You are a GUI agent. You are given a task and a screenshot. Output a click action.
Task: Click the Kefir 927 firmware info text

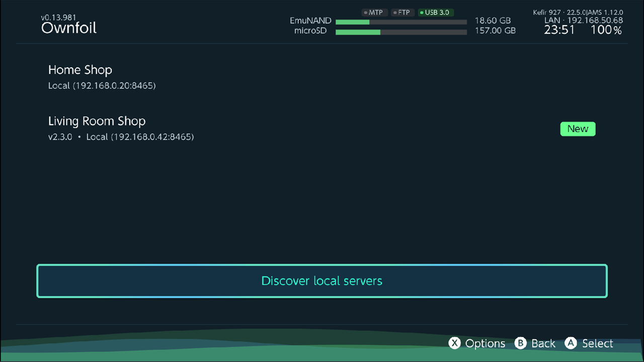(578, 13)
